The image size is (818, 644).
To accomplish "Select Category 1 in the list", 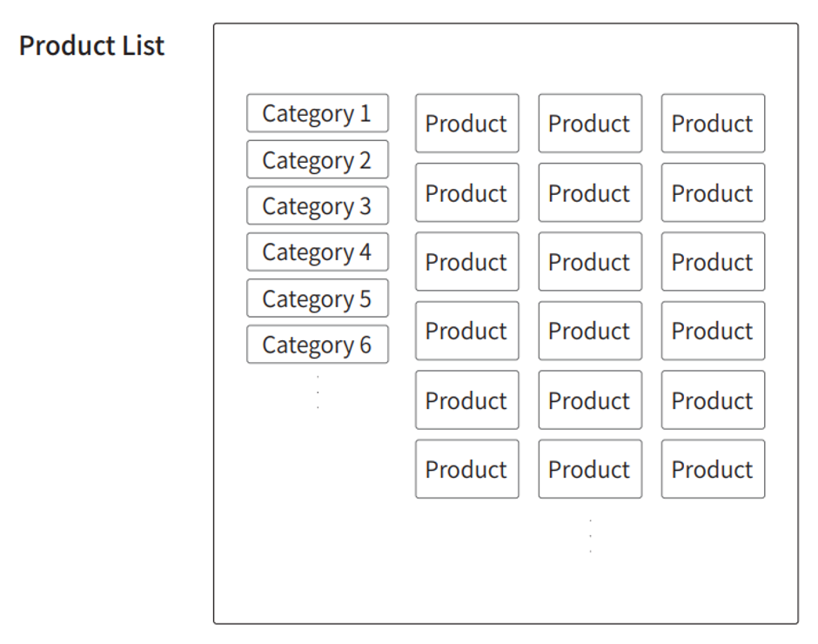I will (x=317, y=113).
